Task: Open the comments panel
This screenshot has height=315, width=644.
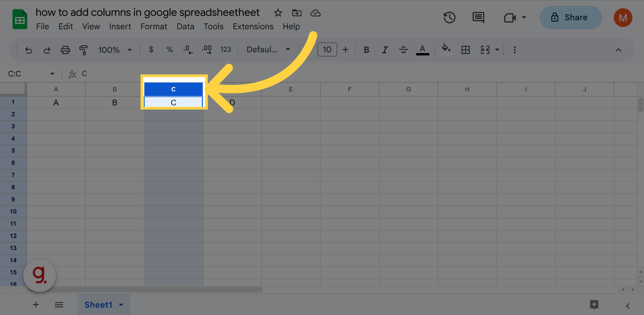Action: (478, 17)
